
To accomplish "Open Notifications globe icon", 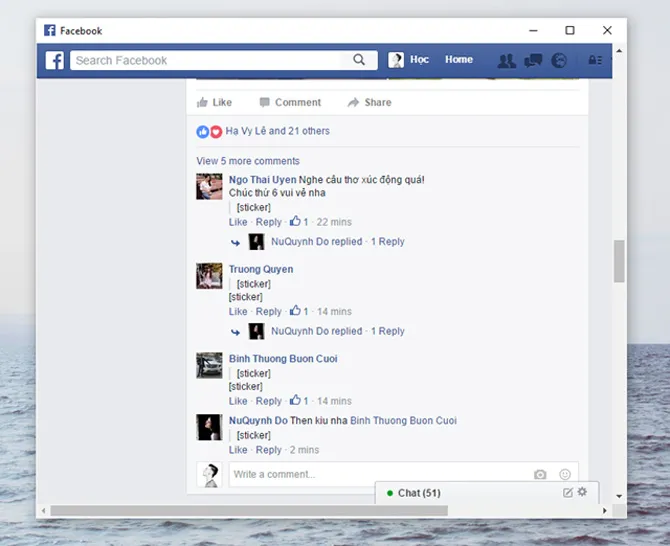I will 559,61.
